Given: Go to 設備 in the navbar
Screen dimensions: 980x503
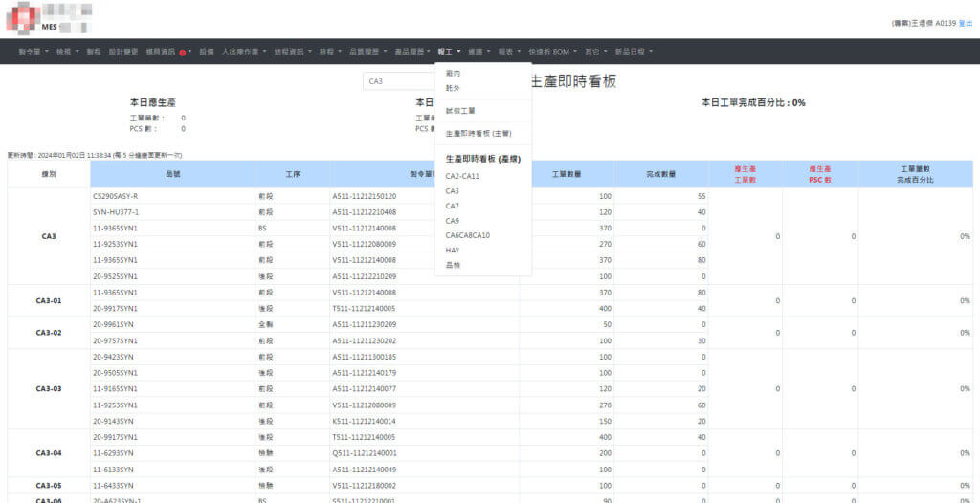Looking at the screenshot, I should click(207, 51).
